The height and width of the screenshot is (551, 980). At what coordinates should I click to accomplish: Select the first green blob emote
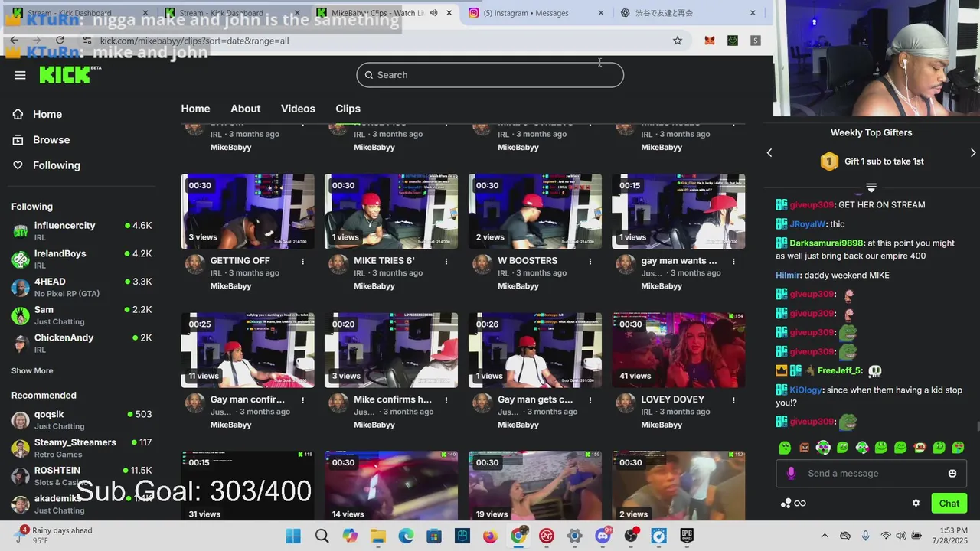point(785,448)
